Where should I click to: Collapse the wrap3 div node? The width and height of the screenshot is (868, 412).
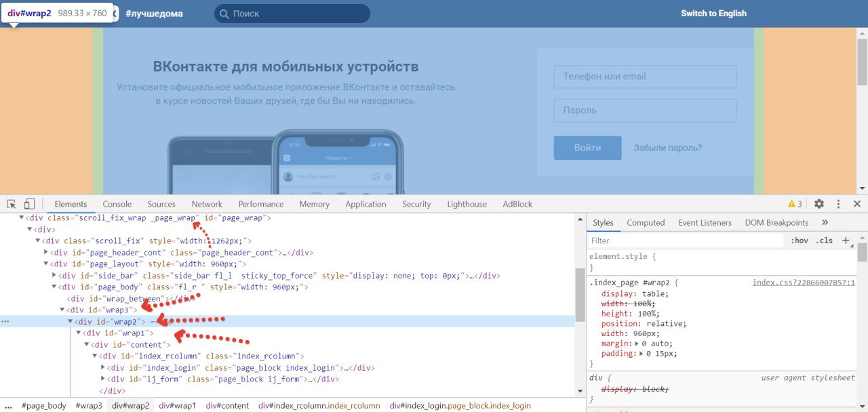[62, 310]
